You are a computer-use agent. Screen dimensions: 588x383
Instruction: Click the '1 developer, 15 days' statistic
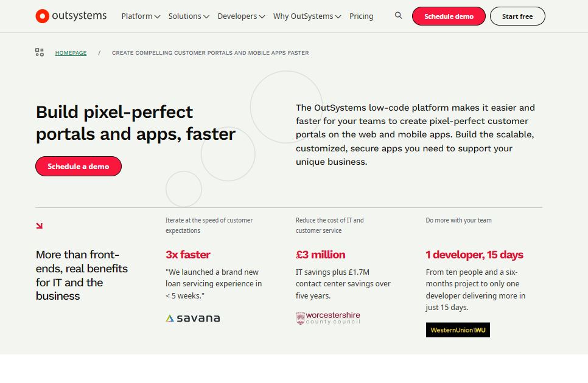pyautogui.click(x=474, y=255)
